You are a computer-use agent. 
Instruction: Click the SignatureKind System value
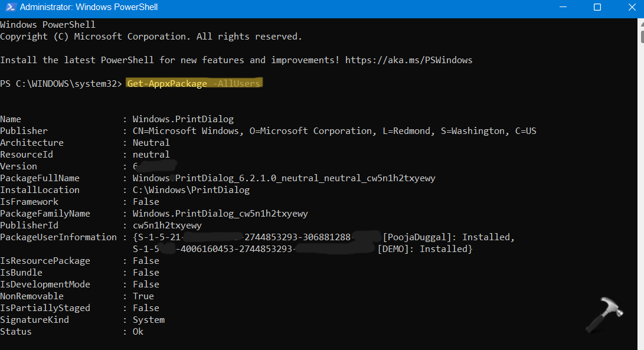[148, 320]
